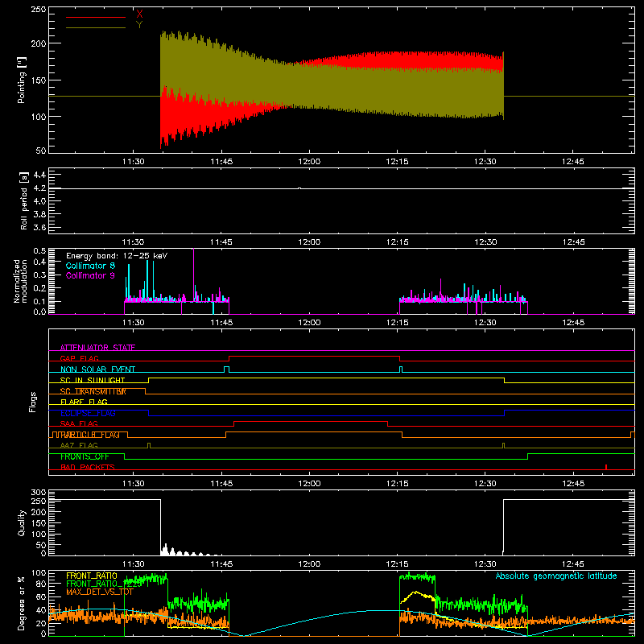Screen dimensions: 644x644
Task: Select the X legend label in Pointing plot
Action: [139, 14]
